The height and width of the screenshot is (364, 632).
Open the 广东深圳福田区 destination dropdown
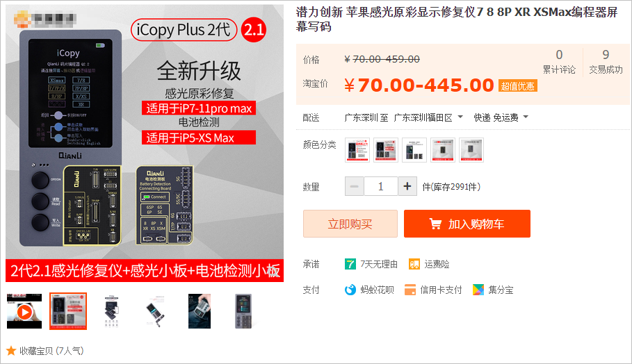point(428,117)
